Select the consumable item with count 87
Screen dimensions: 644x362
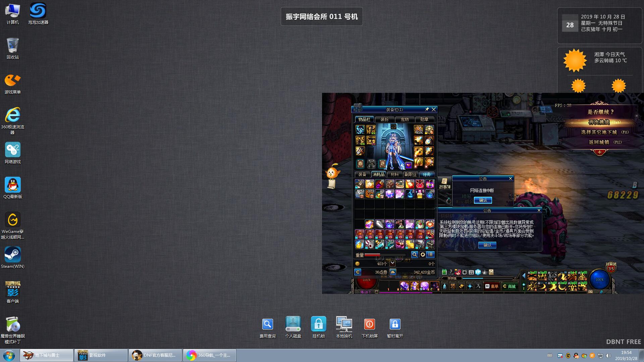point(370,184)
